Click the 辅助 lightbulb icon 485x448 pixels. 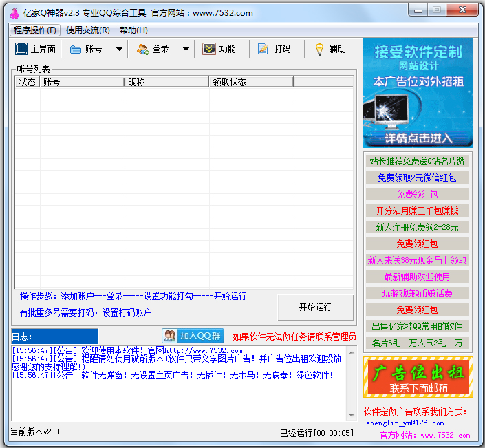coord(319,49)
